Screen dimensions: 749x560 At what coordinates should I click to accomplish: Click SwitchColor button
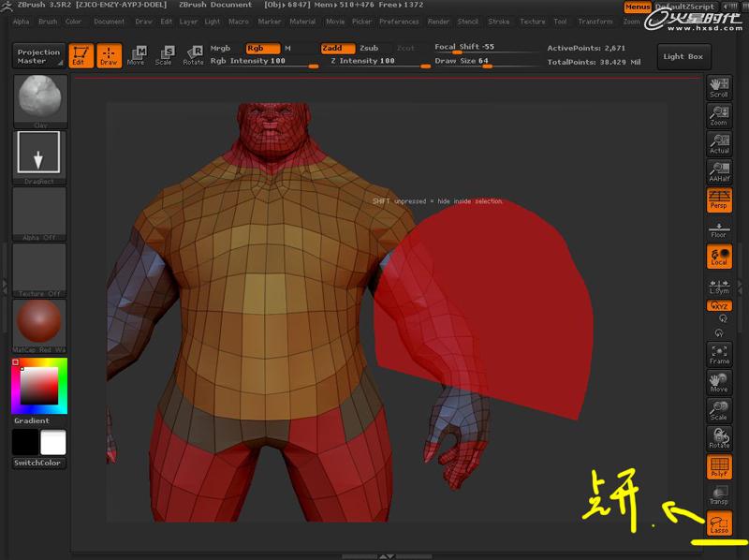click(x=37, y=463)
